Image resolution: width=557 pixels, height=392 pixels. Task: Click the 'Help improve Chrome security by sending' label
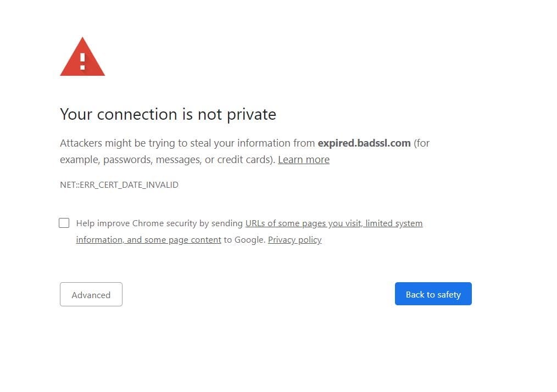(159, 223)
